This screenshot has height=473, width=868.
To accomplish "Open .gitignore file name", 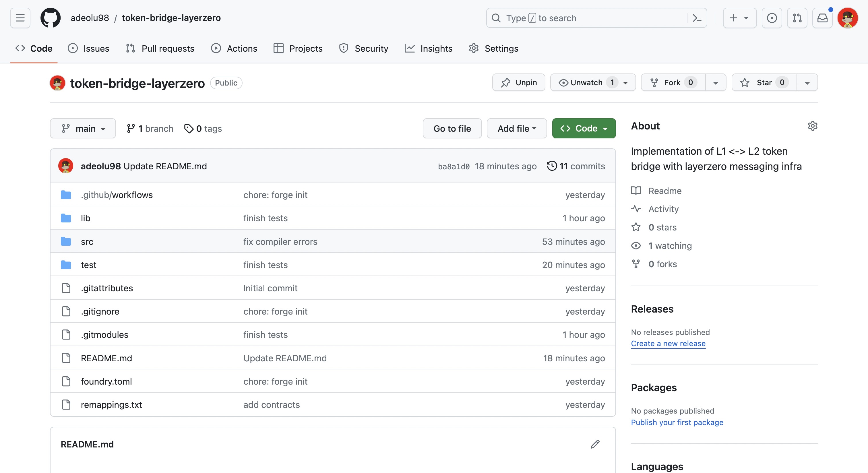I will (100, 311).
